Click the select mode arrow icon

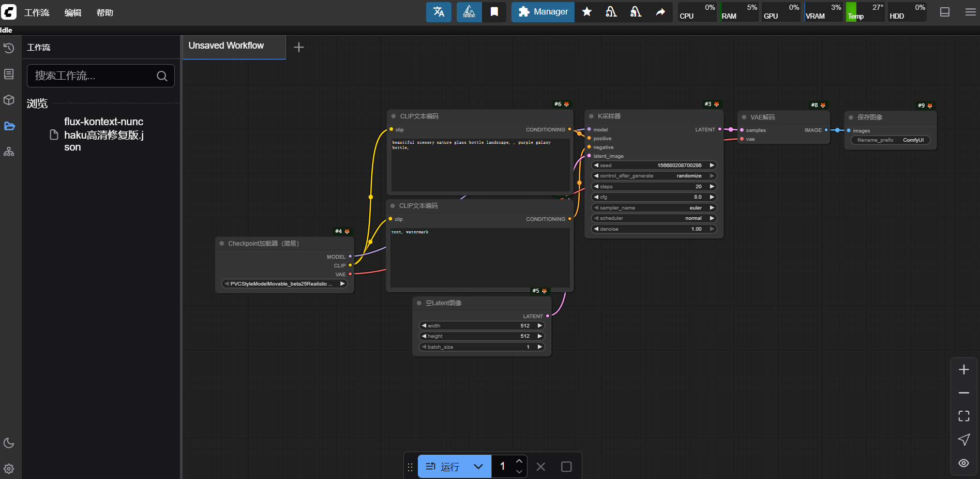pyautogui.click(x=964, y=440)
